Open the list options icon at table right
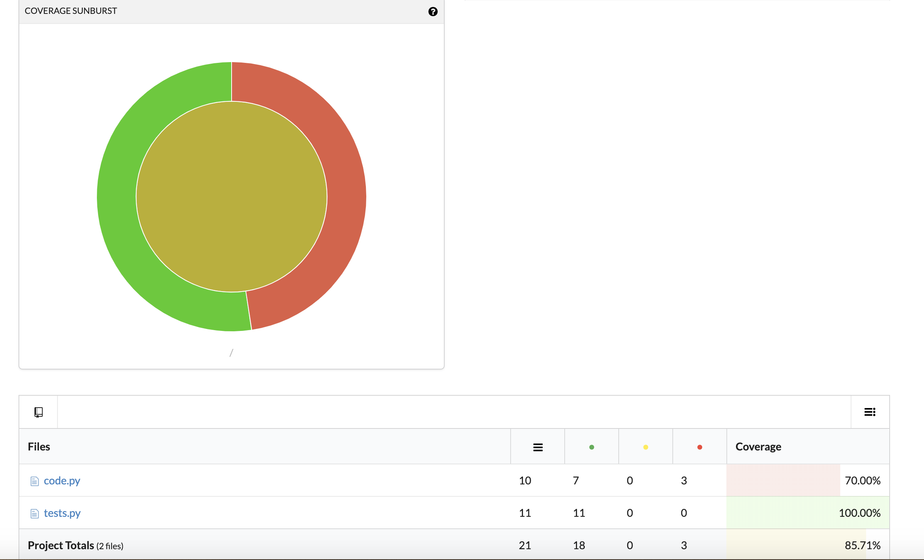 click(870, 412)
